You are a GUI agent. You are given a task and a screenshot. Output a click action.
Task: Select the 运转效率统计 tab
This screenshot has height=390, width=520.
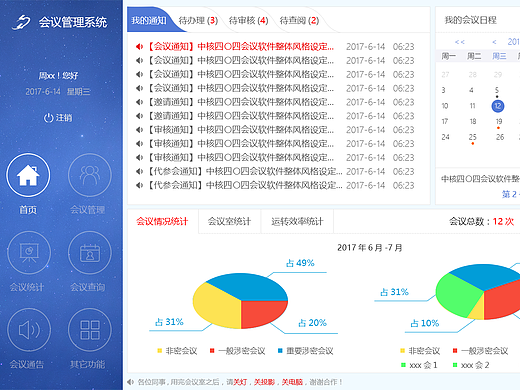click(x=297, y=221)
